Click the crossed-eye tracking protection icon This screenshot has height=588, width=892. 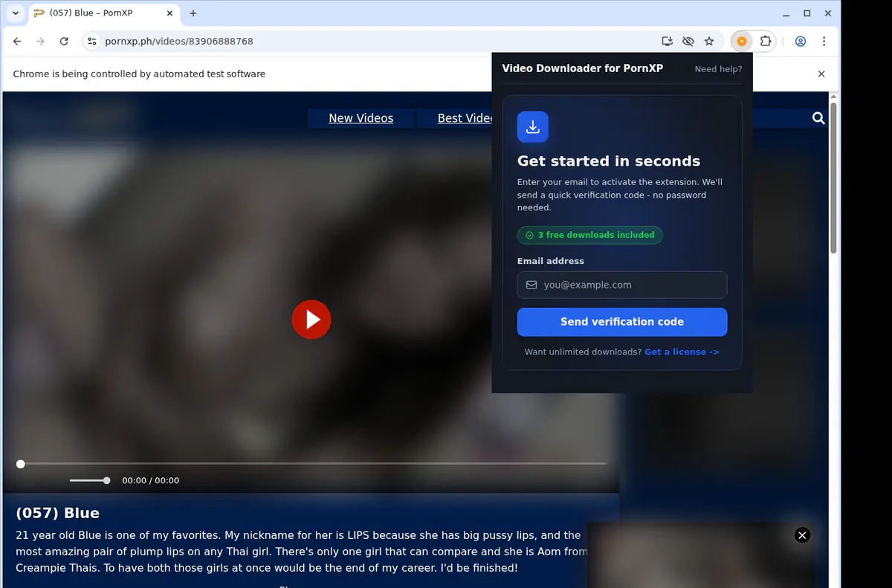click(x=688, y=42)
